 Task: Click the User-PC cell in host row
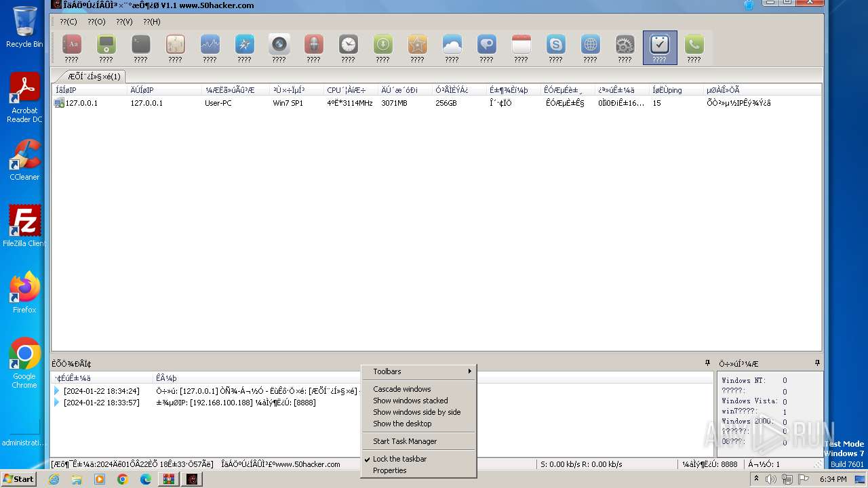pyautogui.click(x=218, y=103)
